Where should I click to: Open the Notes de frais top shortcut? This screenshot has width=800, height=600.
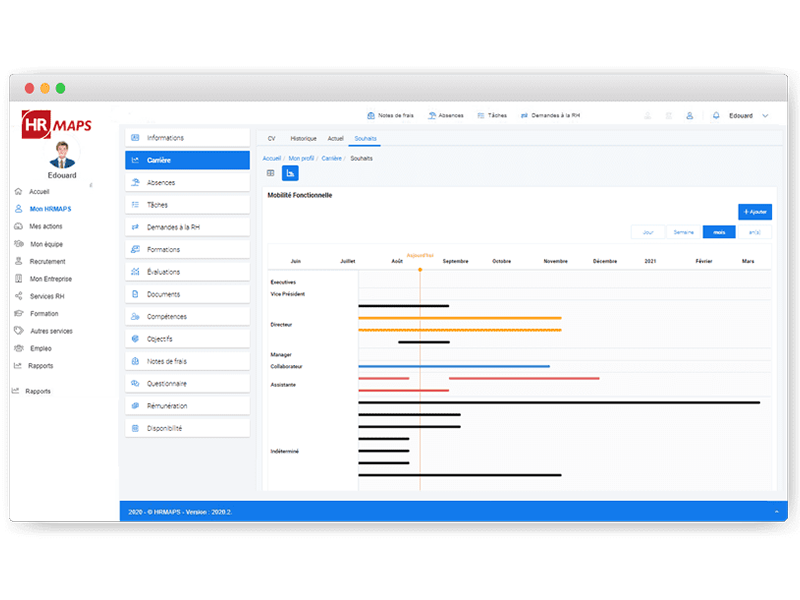click(x=390, y=116)
